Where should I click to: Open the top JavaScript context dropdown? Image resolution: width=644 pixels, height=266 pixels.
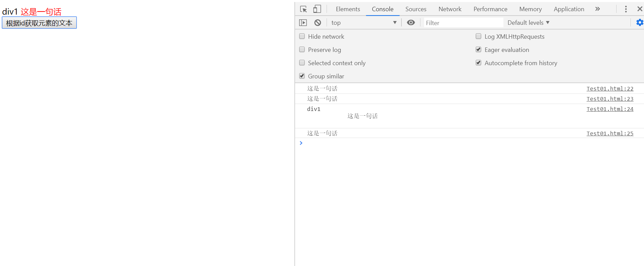(x=364, y=23)
